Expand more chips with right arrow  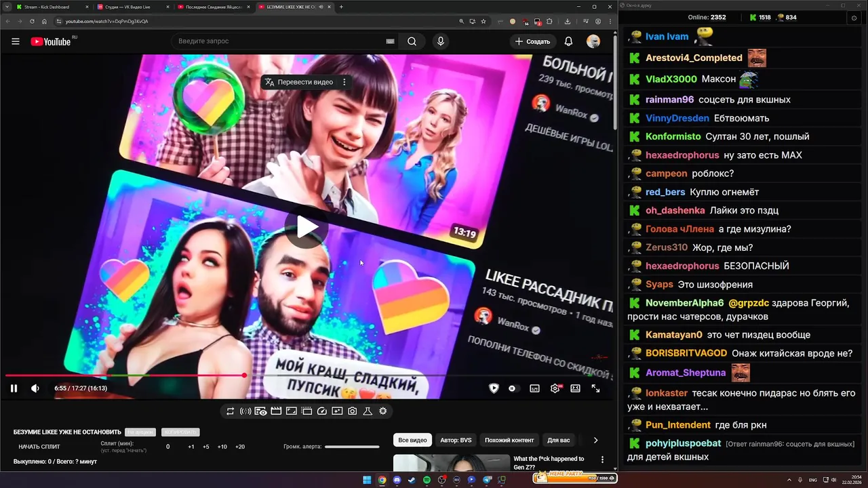pos(595,440)
